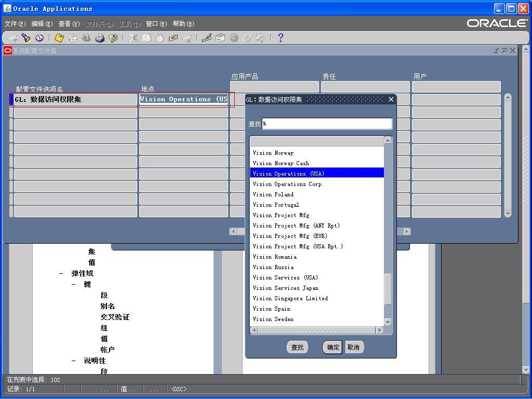Confirm selection with the 确定 button

tap(332, 347)
